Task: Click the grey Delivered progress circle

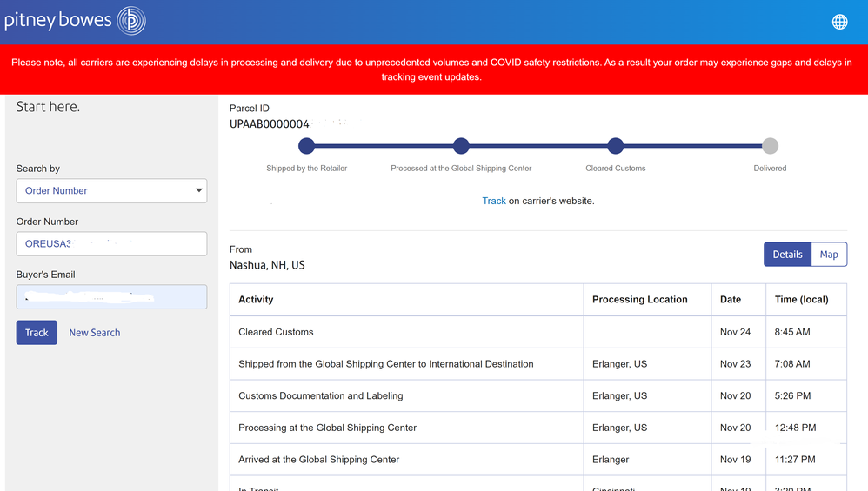Action: [770, 146]
